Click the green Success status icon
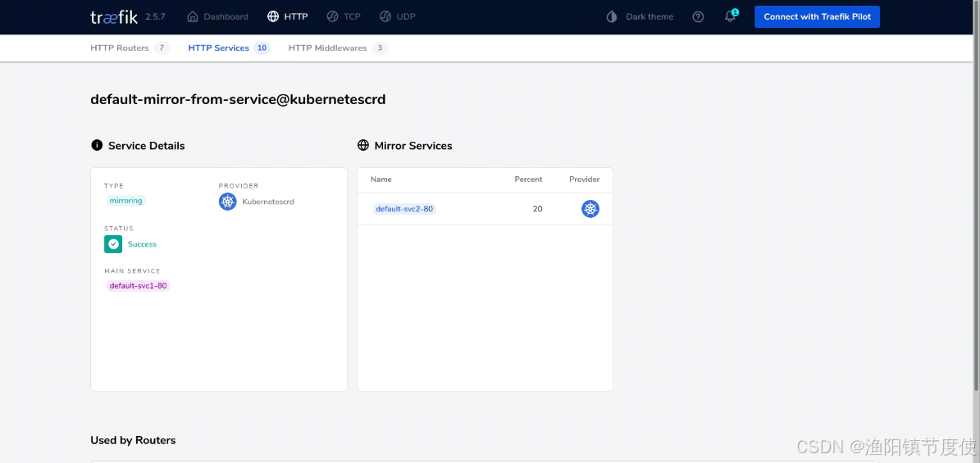Image resolution: width=980 pixels, height=463 pixels. (113, 244)
